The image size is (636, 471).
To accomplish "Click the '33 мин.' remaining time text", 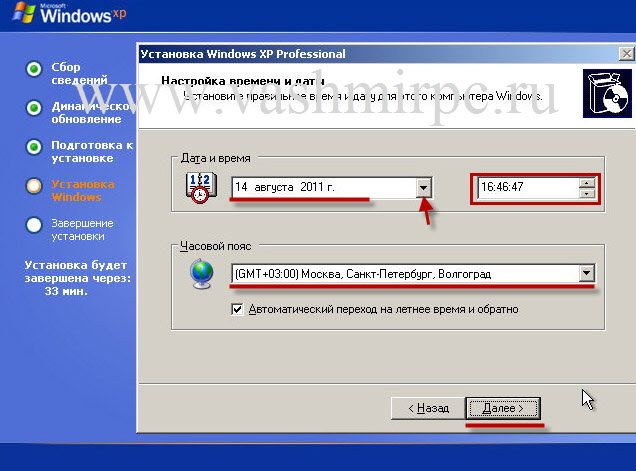I will [66, 291].
